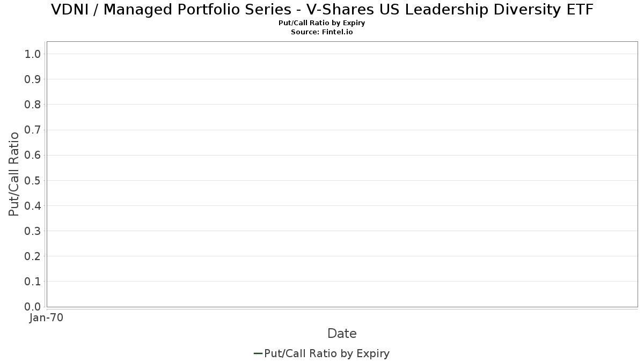Click the Source: Fintel.io text

coord(322,32)
